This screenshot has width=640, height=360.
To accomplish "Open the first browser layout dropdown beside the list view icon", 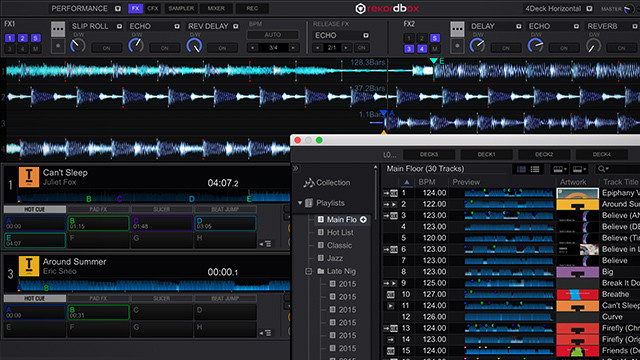I will (559, 169).
